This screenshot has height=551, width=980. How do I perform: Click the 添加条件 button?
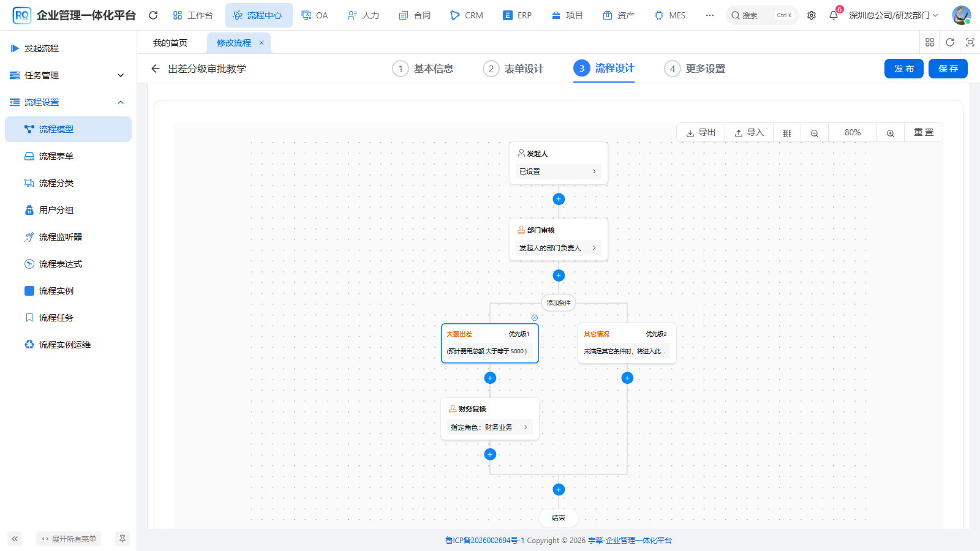pyautogui.click(x=559, y=302)
